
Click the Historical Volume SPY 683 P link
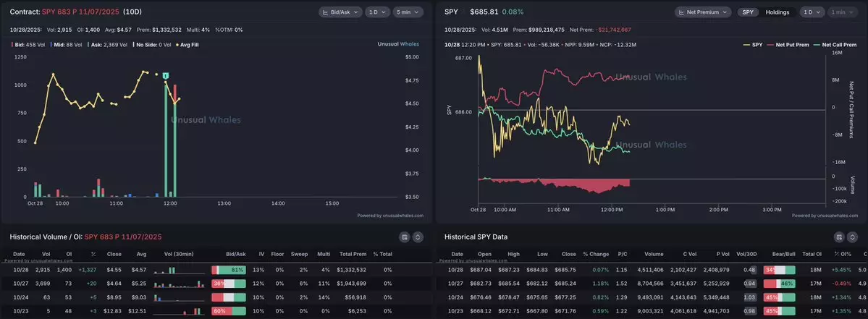tap(123, 237)
